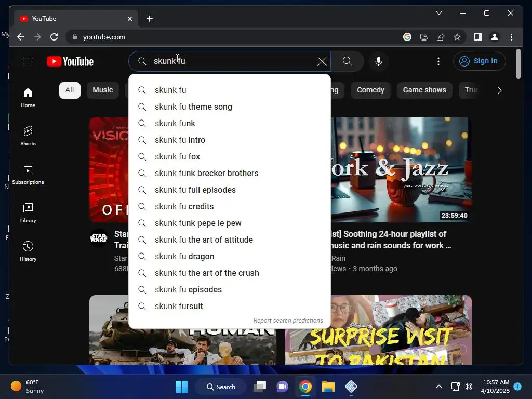Open Chrome three-dot menu
Viewport: 532px width, 399px height.
(511, 37)
